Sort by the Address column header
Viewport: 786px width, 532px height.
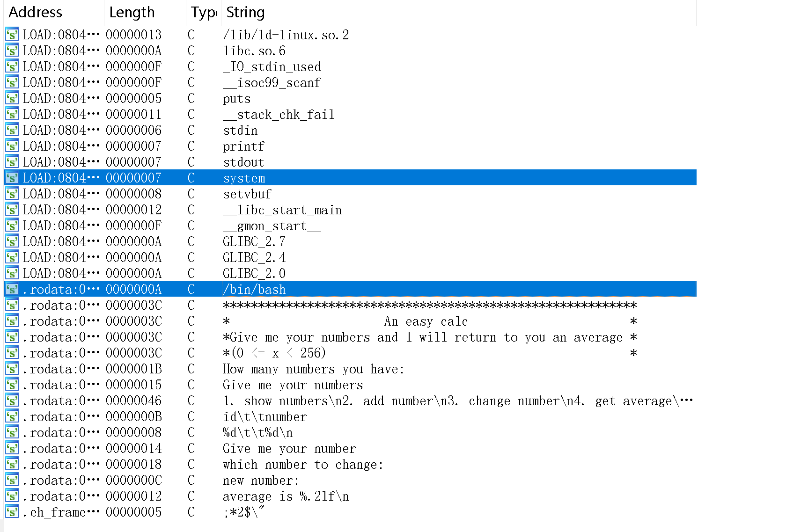[x=36, y=12]
